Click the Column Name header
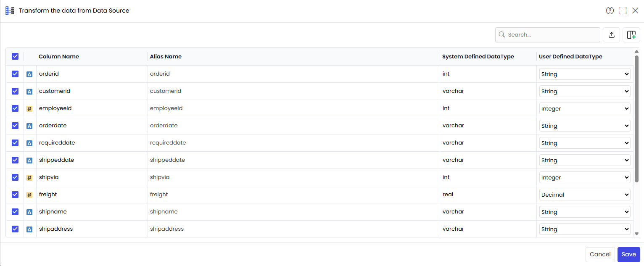The height and width of the screenshot is (266, 644). tap(59, 57)
